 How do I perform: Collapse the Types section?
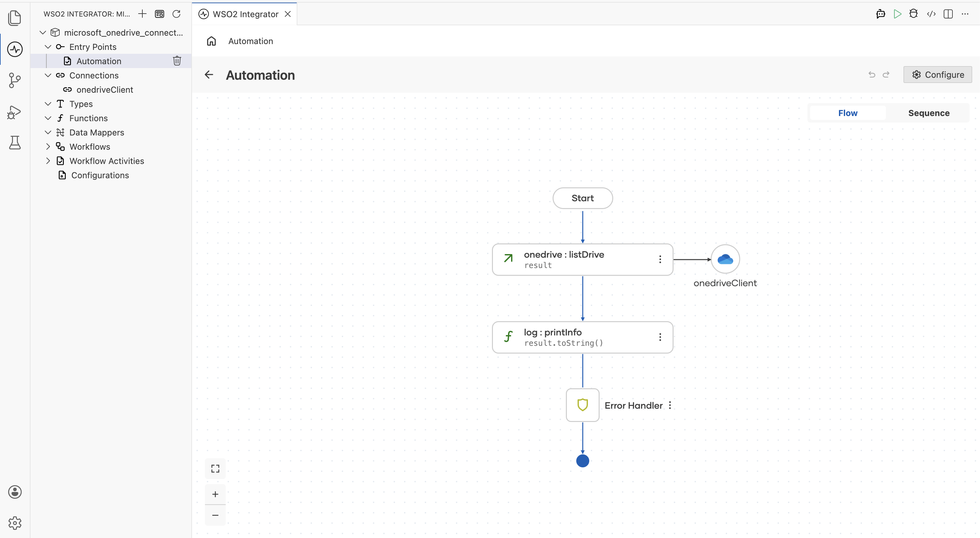coord(48,104)
